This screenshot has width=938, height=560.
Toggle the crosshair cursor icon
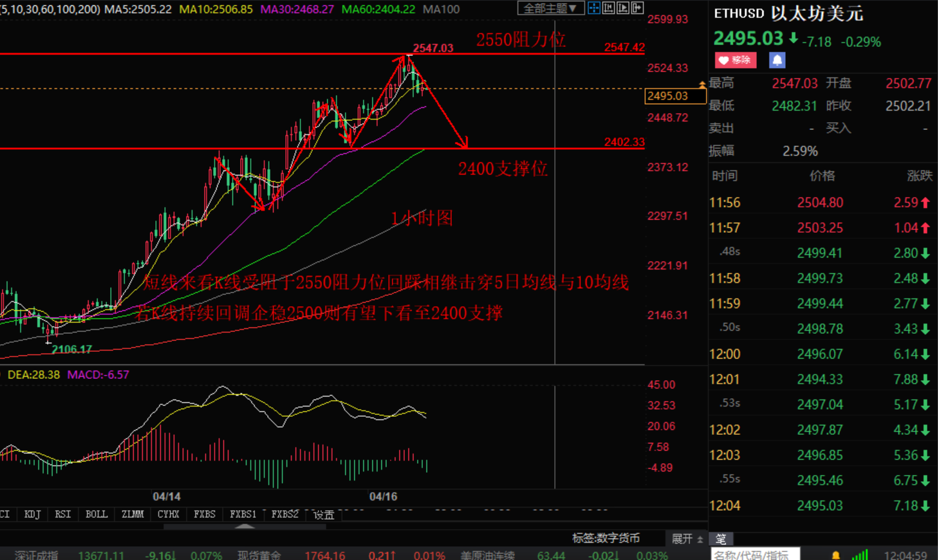[x=594, y=8]
